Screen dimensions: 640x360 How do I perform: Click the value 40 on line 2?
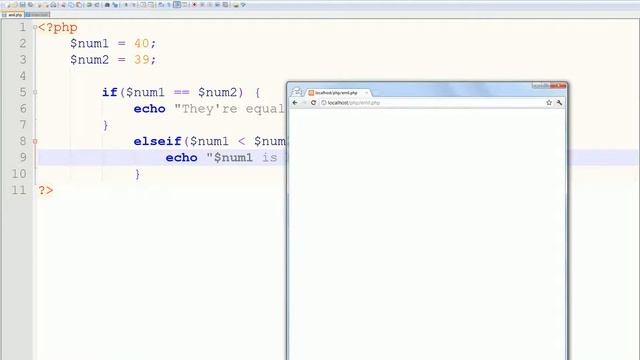(x=142, y=43)
